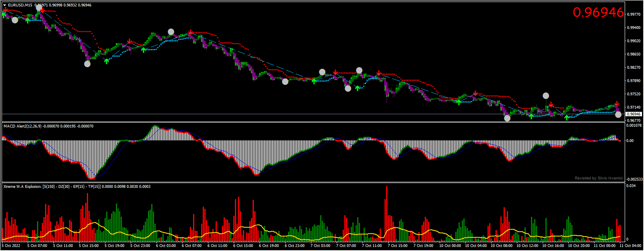Click time axis label 10 Oct 00:00
Image resolution: width=644 pixels, height=251 pixels.
tap(450, 245)
